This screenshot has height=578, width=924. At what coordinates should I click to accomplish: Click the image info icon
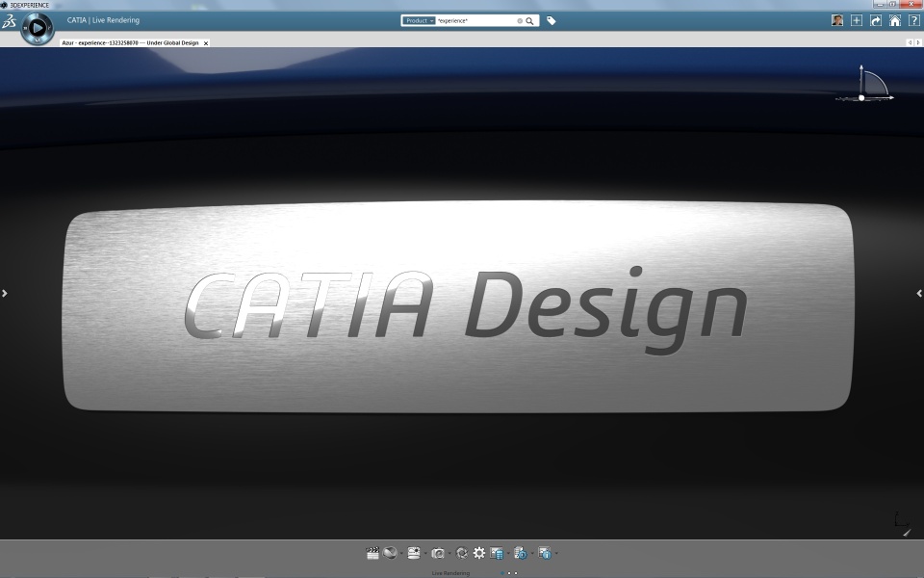click(545, 553)
